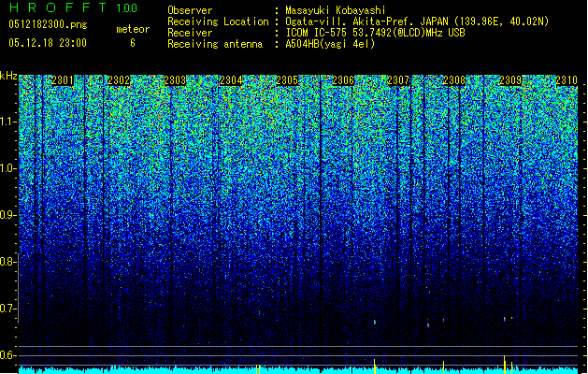588x374 pixels.
Task: Select the ICOM IC-575 receiver value
Action: coord(375,33)
